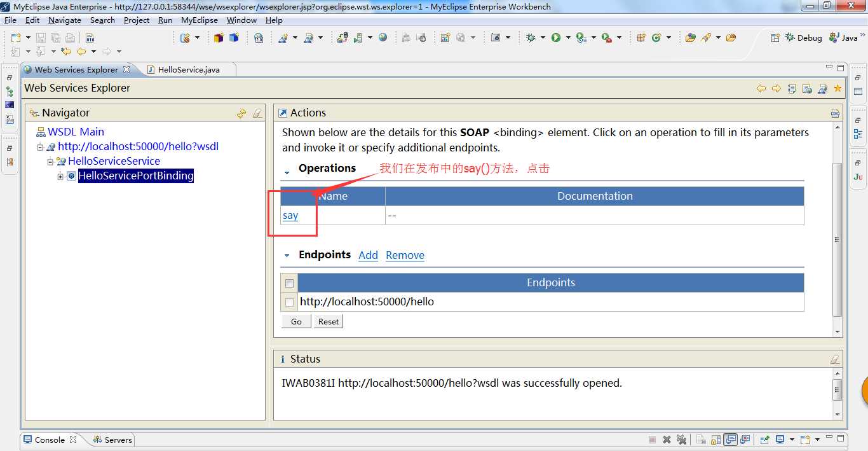Open the MyEclipse menu
Image resolution: width=868 pixels, height=451 pixels.
[x=200, y=20]
